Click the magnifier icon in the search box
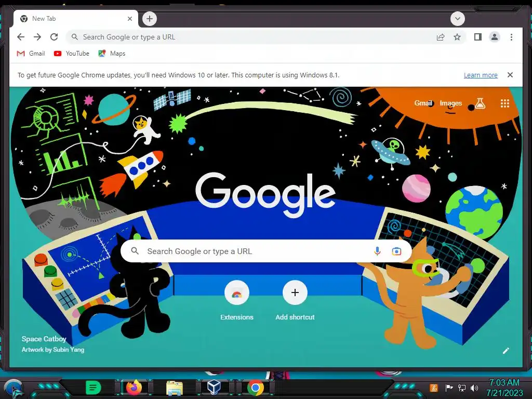The image size is (532, 399). pos(135,251)
